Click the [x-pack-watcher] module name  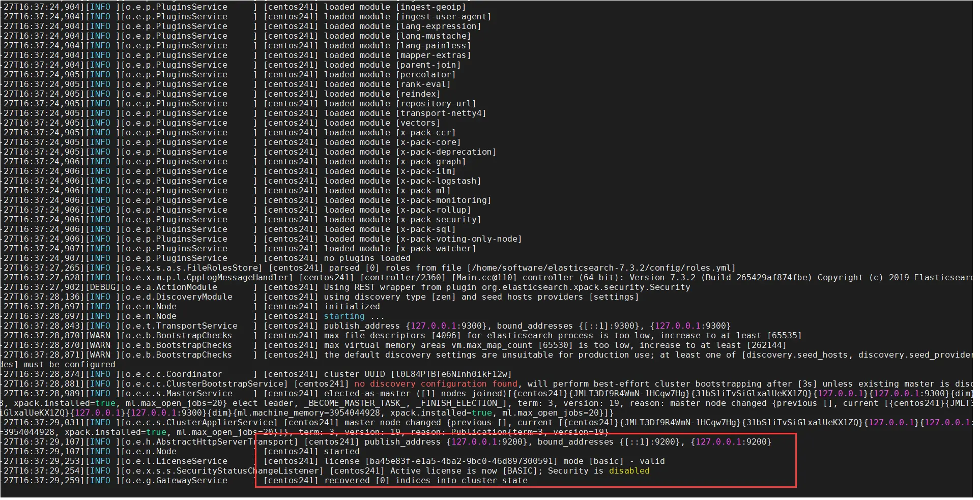pyautogui.click(x=436, y=249)
